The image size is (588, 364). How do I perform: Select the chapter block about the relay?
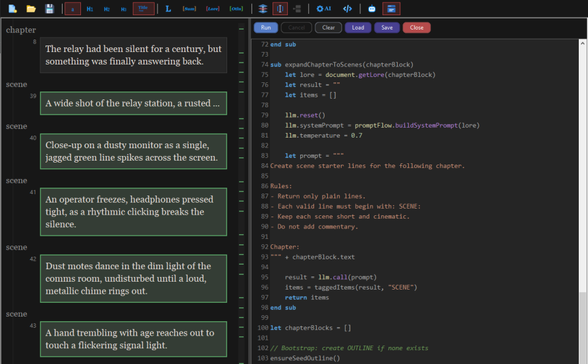[133, 55]
